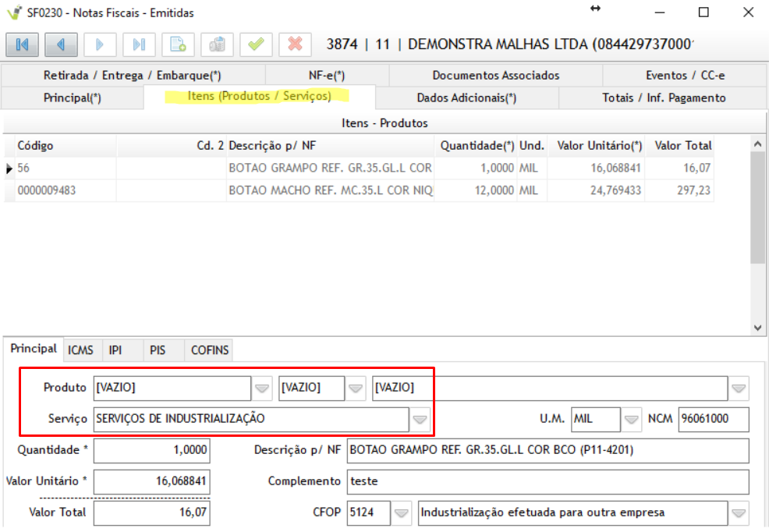This screenshot has width=769, height=532.
Task: Expand the CFOP code dropdown
Action: pyautogui.click(x=401, y=513)
